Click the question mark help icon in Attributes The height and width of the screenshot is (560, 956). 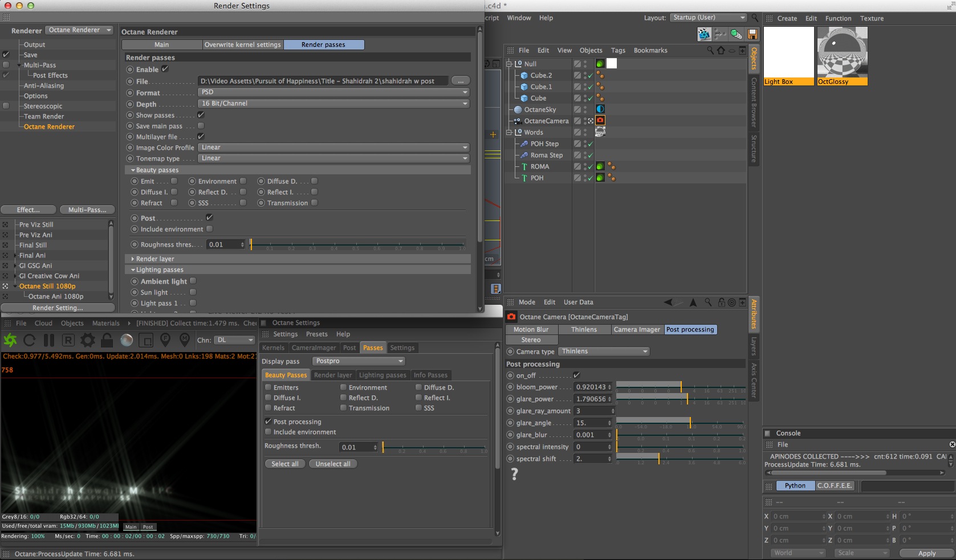(x=514, y=474)
